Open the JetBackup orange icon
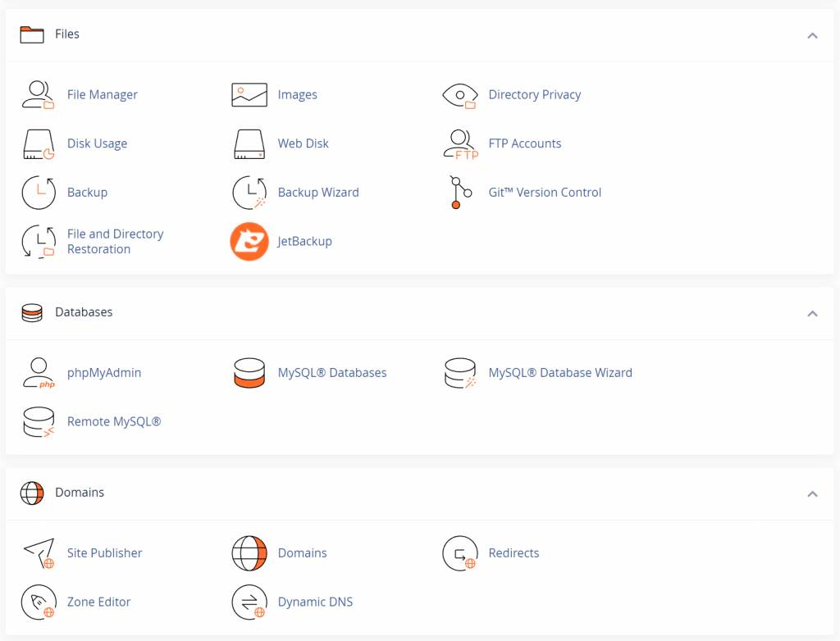Screen dimensions: 840x641 [249, 242]
